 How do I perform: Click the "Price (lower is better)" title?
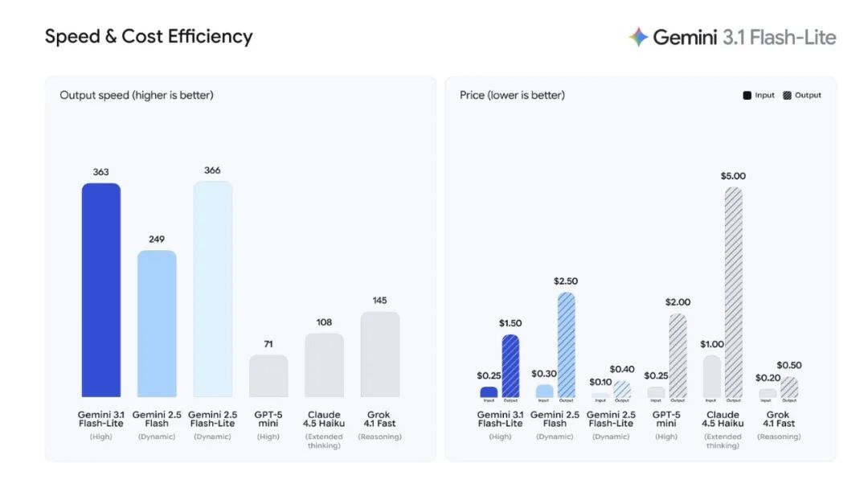pyautogui.click(x=512, y=96)
